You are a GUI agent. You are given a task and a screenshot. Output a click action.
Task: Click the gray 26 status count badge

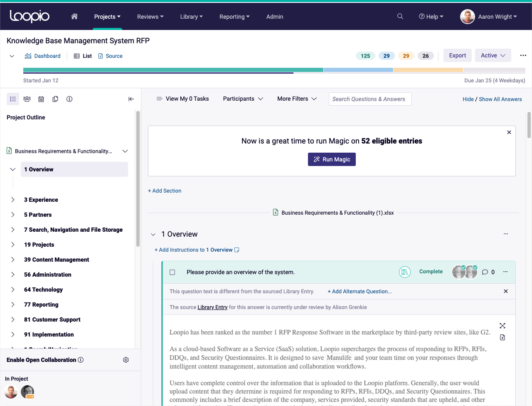426,56
